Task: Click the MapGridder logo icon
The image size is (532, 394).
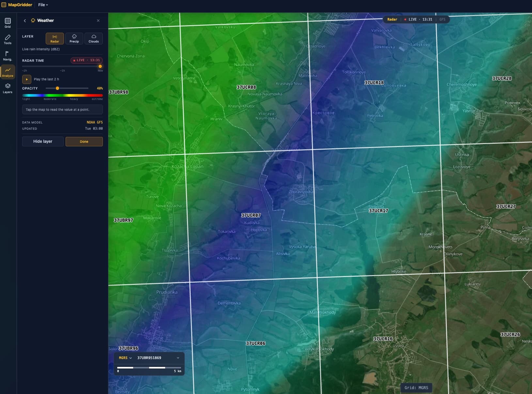Action: (x=4, y=5)
